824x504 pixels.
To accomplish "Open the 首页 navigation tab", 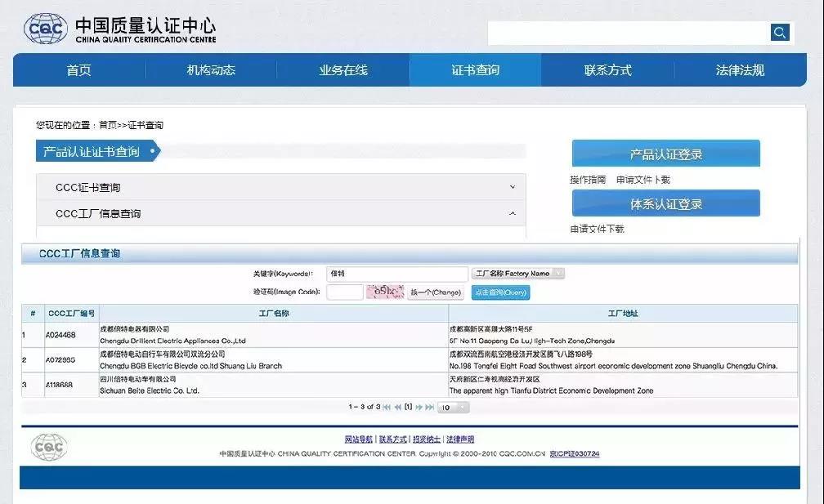I will pyautogui.click(x=78, y=69).
